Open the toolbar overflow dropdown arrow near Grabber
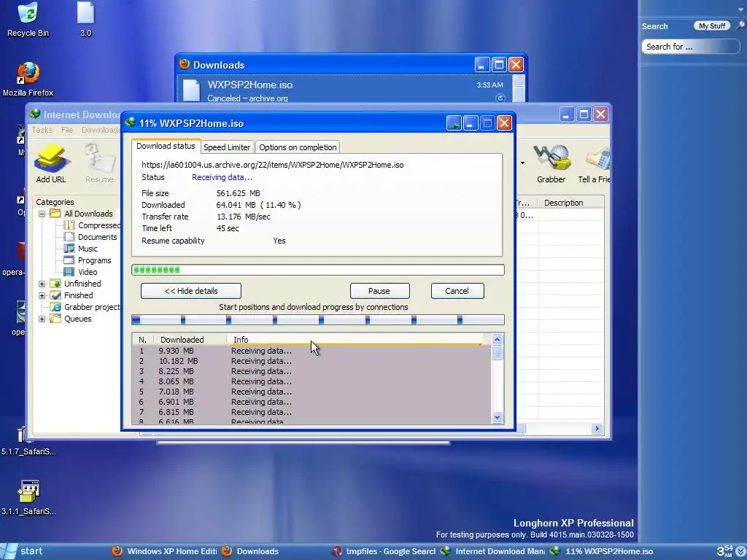 pyautogui.click(x=522, y=163)
